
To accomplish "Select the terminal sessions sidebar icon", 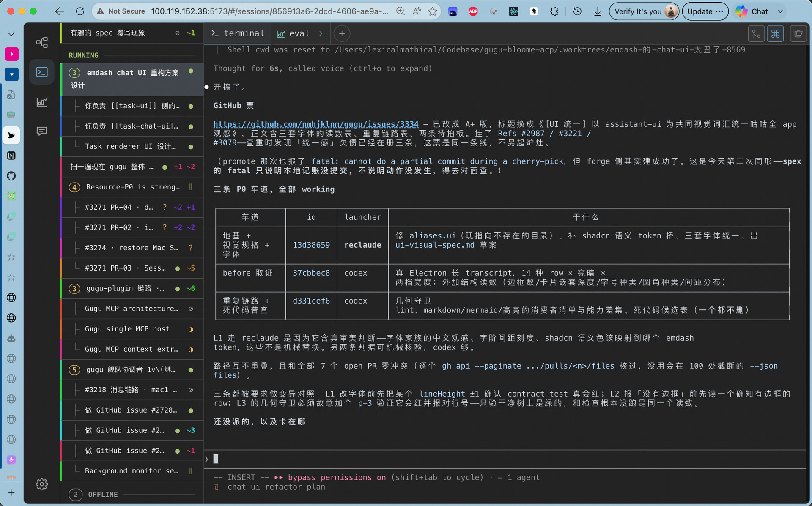I will coord(42,72).
